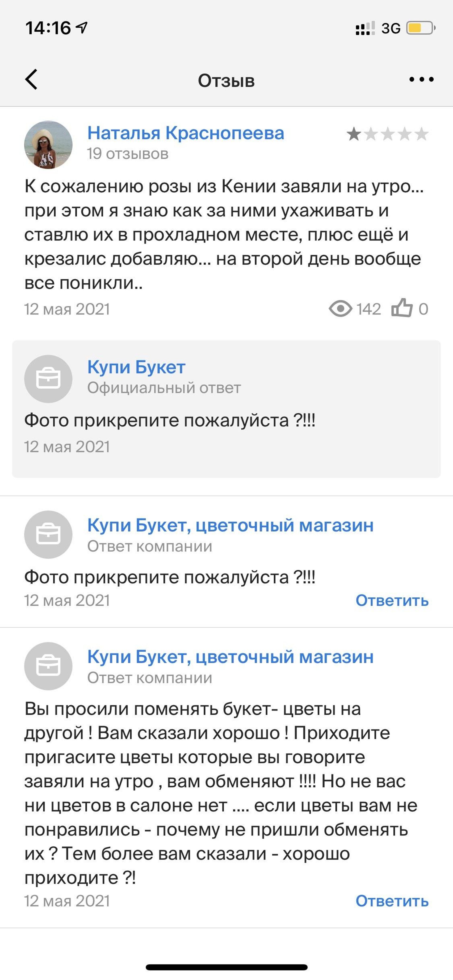Open the three-dot more options menu
The width and height of the screenshot is (453, 980).
(421, 79)
